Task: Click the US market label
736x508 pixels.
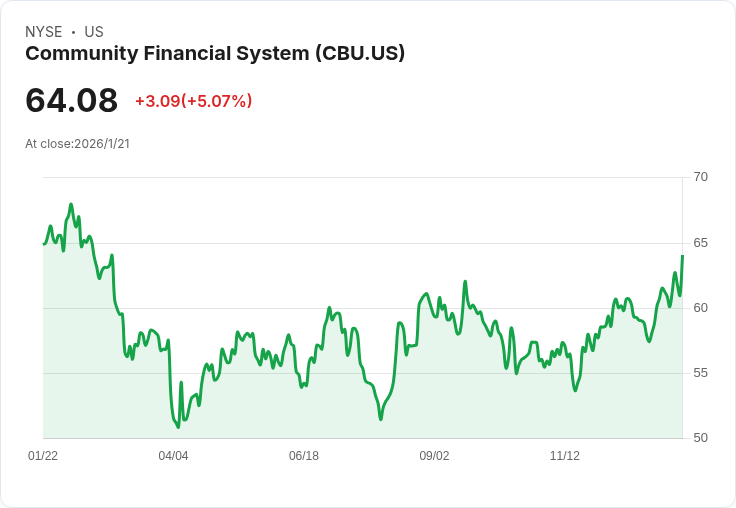Action: tap(94, 32)
